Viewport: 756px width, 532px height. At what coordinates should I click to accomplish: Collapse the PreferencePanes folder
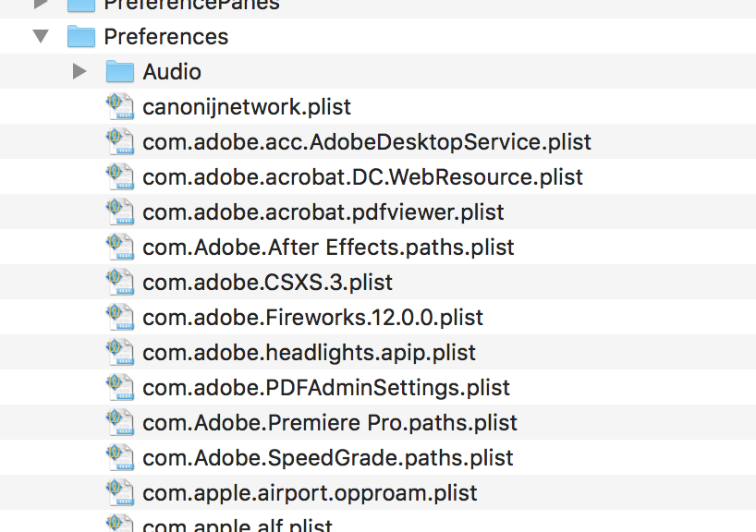point(39,5)
